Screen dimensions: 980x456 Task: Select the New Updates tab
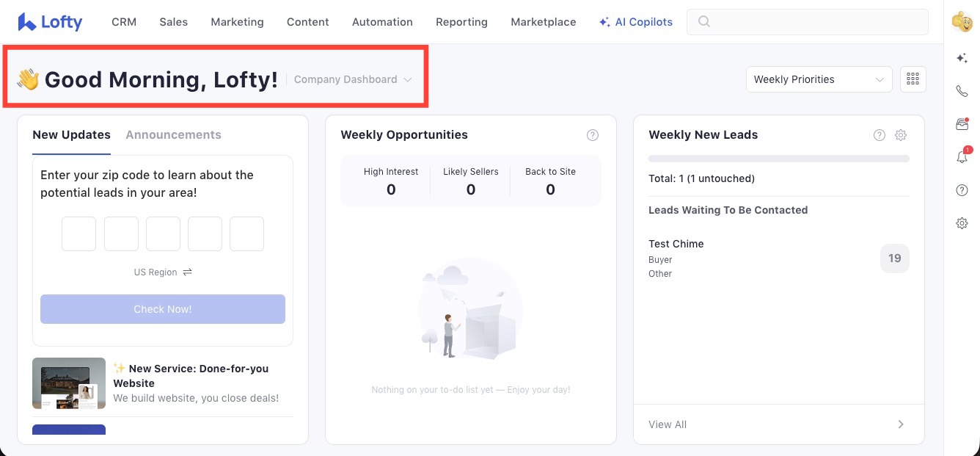click(71, 135)
